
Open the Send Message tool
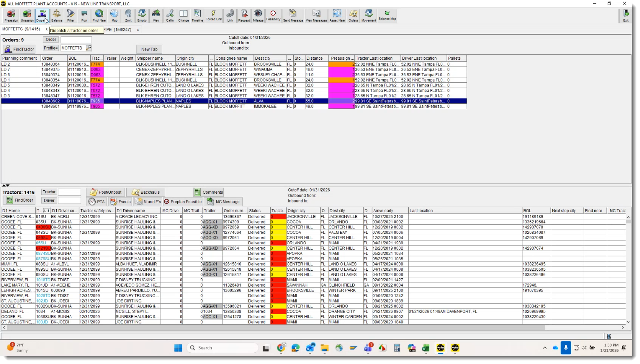coord(293,16)
